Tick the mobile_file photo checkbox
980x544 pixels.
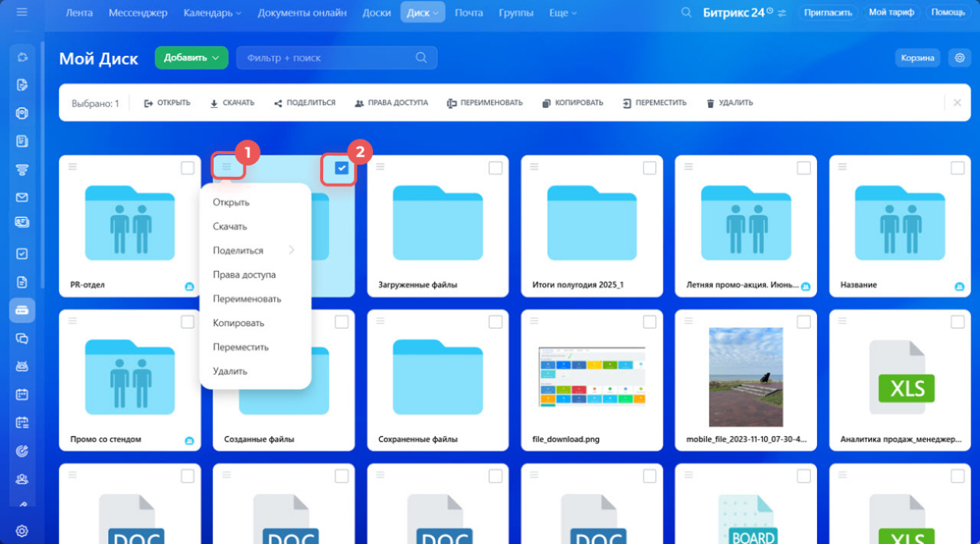point(803,322)
